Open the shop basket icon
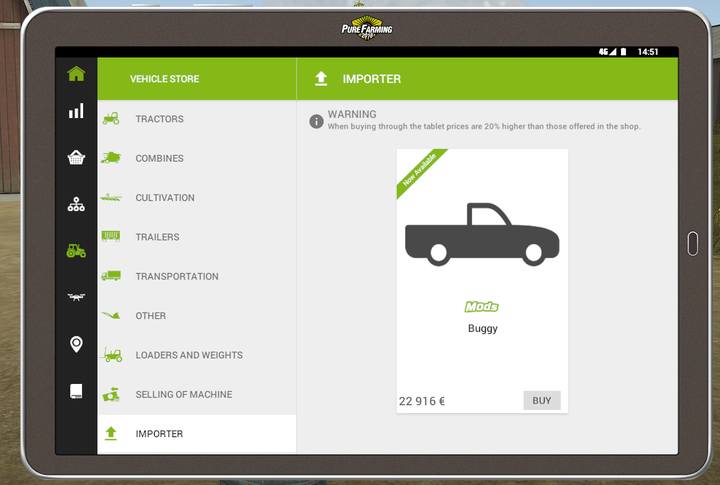Screen dimensions: 720x485 pos(76,157)
